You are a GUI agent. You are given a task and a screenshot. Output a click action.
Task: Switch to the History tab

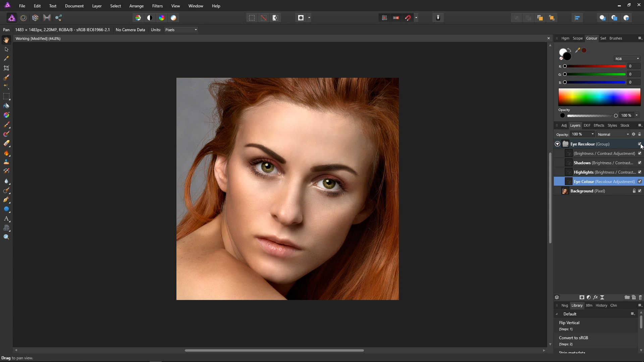click(x=601, y=305)
